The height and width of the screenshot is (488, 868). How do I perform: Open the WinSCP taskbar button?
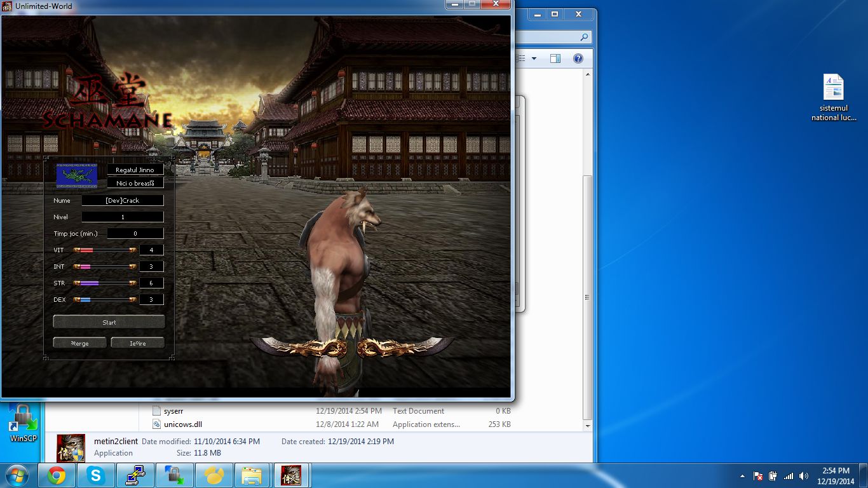pos(175,475)
